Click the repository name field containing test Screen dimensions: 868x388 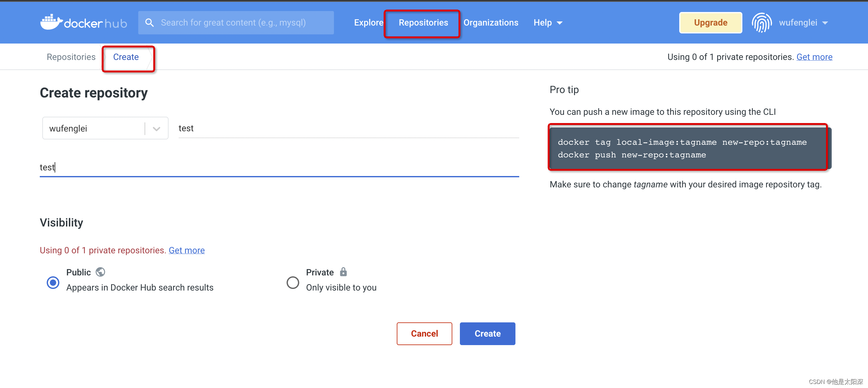pos(348,128)
